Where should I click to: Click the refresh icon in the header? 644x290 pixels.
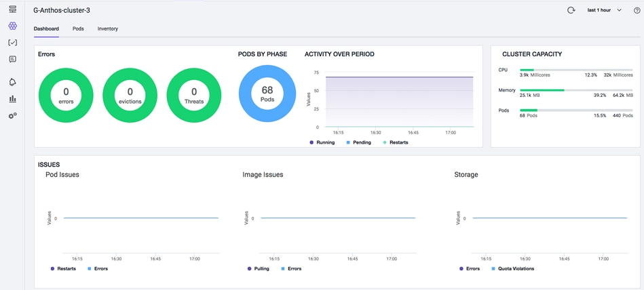(571, 10)
